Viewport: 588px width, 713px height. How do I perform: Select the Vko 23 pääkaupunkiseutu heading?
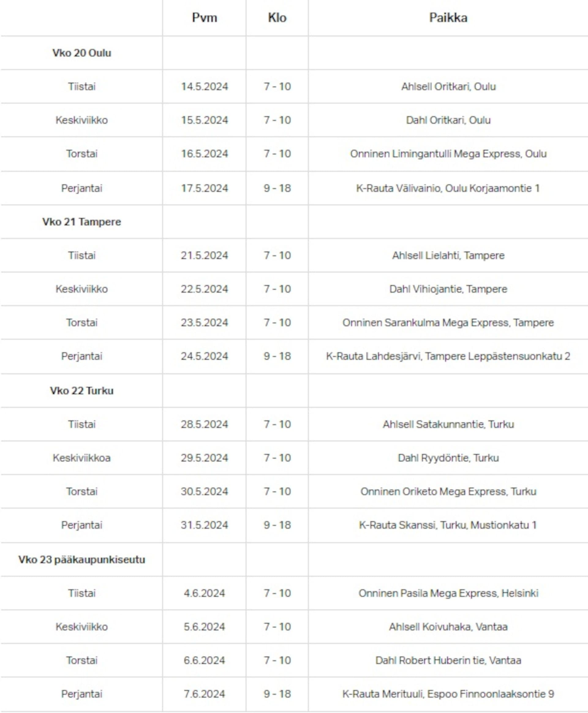[x=82, y=559]
